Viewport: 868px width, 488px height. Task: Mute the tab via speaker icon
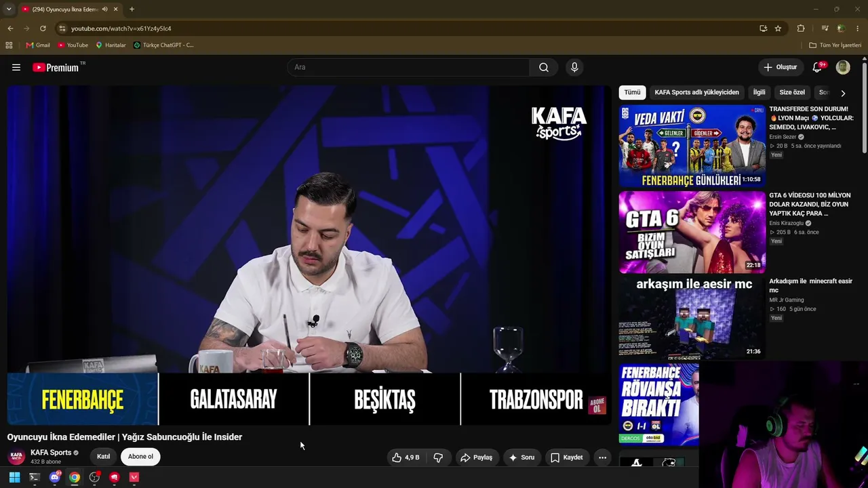click(105, 9)
